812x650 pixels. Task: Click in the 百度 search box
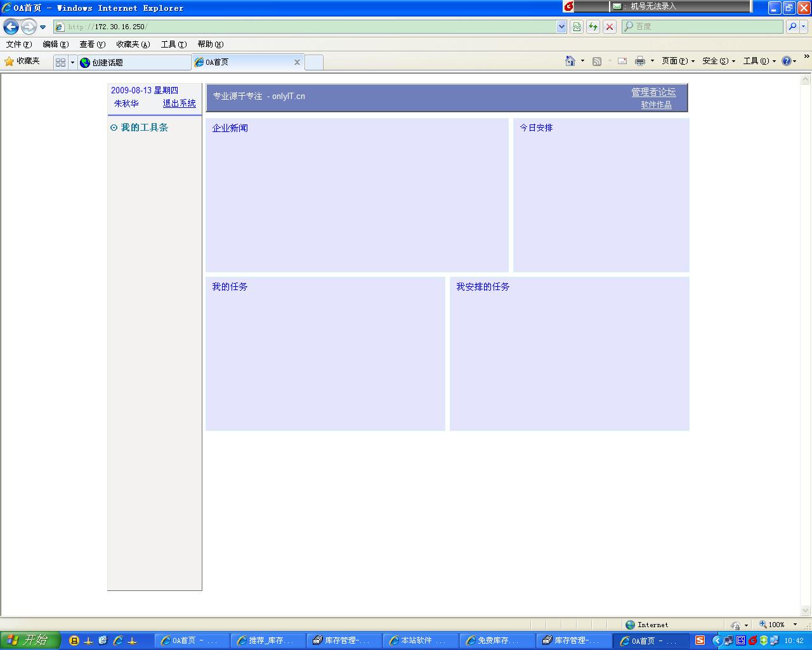coord(704,27)
